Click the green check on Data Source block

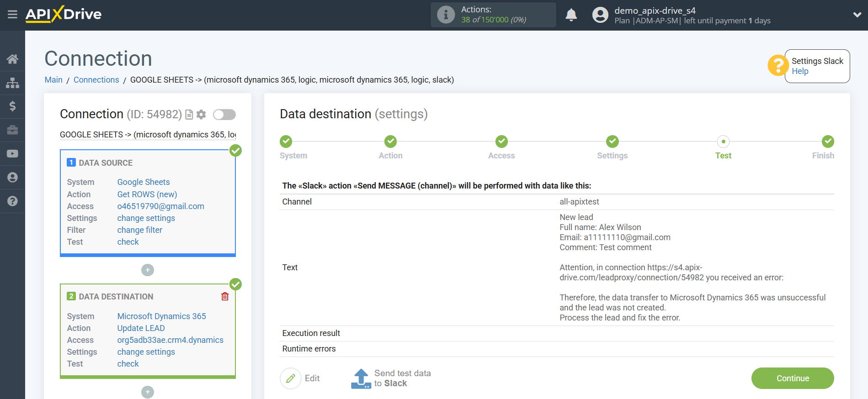(x=235, y=151)
